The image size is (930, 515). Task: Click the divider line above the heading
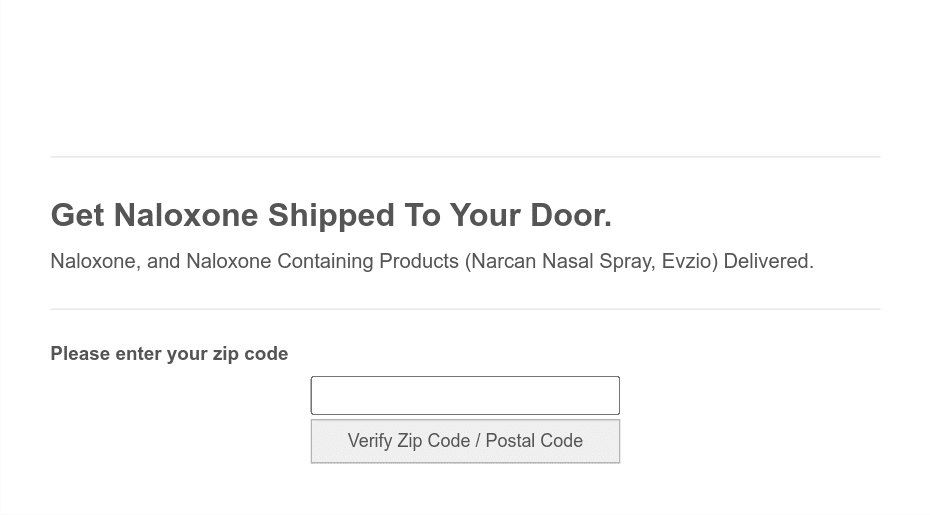465,157
